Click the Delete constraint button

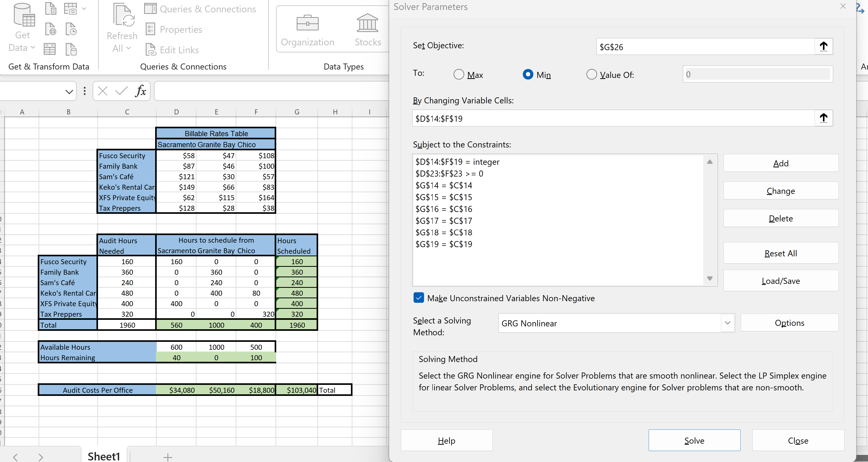[x=780, y=219]
